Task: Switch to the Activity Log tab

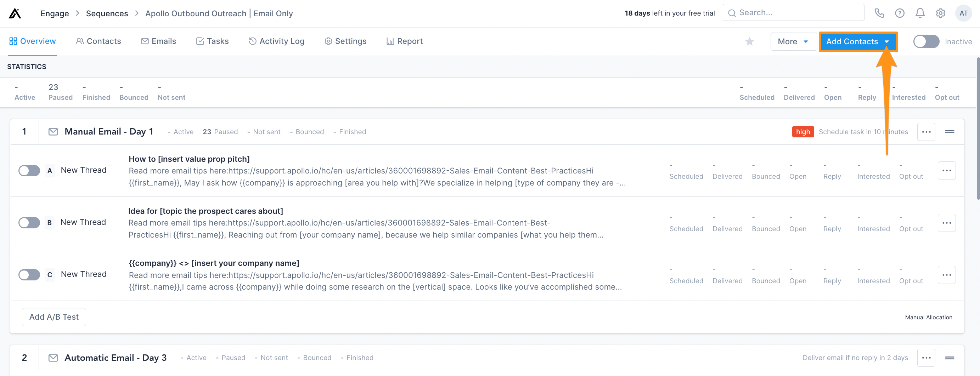Action: click(x=276, y=41)
